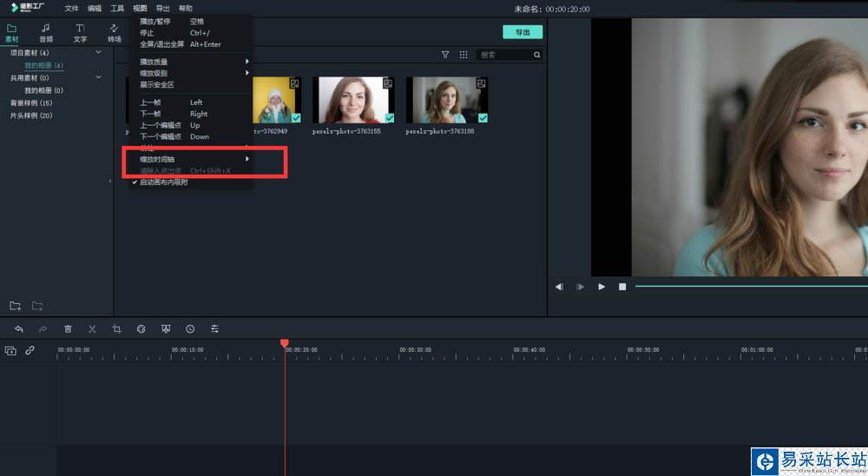
Task: Click the stop square button
Action: coord(622,287)
